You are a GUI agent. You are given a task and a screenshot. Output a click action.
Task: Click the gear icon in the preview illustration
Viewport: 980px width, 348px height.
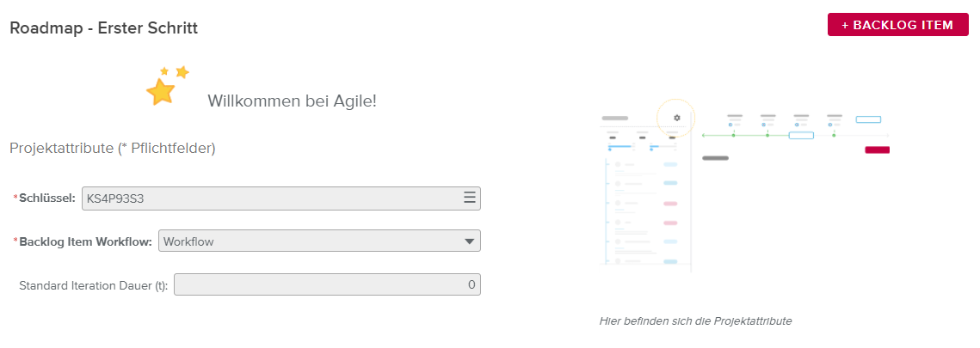(676, 118)
